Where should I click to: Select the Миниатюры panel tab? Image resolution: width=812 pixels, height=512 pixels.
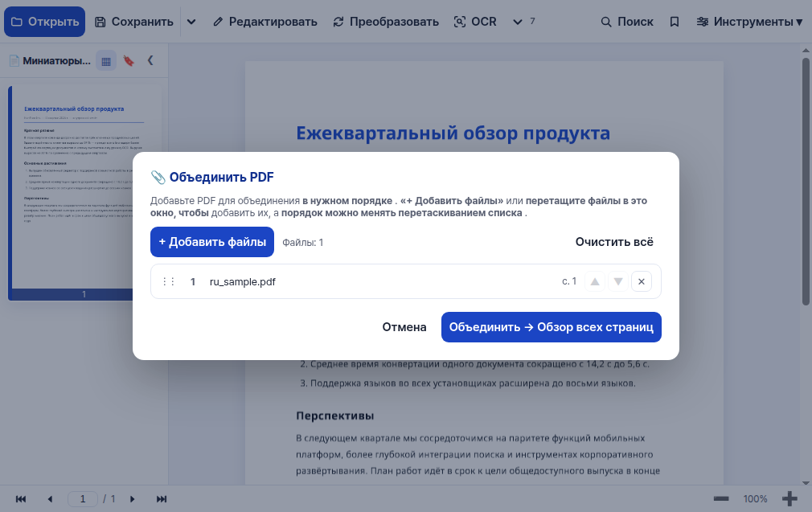coord(50,60)
